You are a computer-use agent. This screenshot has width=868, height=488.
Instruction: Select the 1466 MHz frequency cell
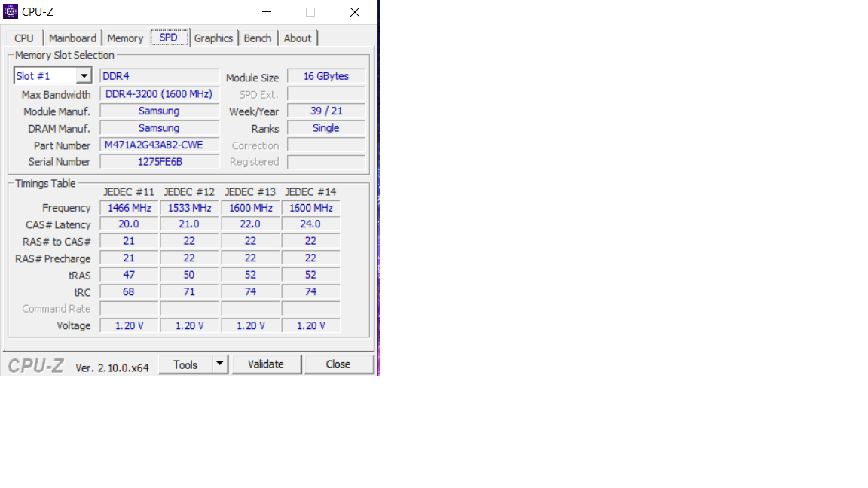pos(129,208)
